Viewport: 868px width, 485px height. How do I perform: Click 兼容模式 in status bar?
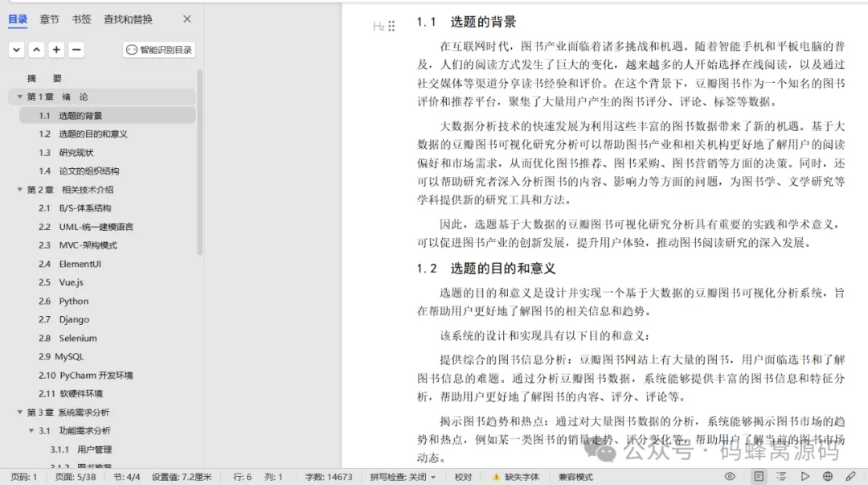(575, 477)
